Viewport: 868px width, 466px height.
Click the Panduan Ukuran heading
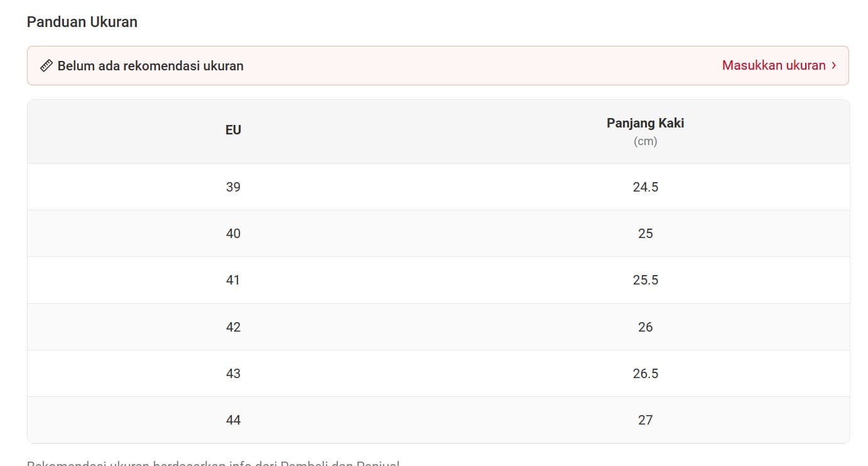point(82,22)
